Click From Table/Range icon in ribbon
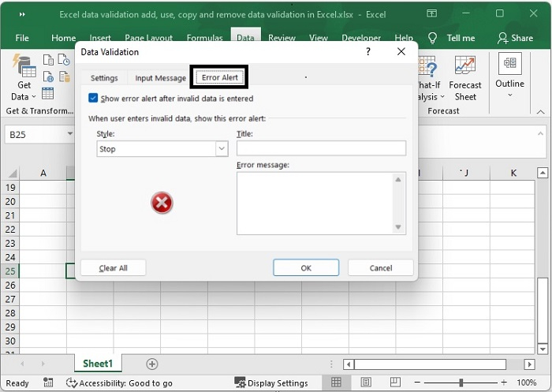The image size is (552, 392). (x=47, y=94)
